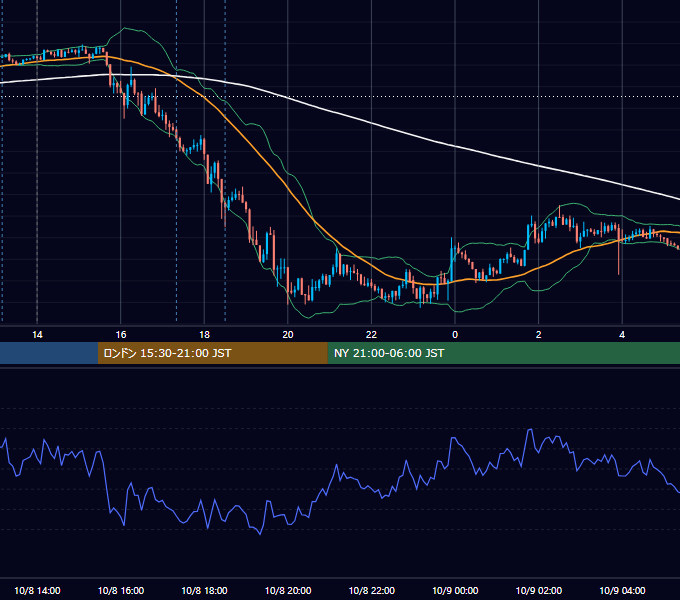
Task: Click the '2' hour label on price chart axis
Action: click(538, 335)
